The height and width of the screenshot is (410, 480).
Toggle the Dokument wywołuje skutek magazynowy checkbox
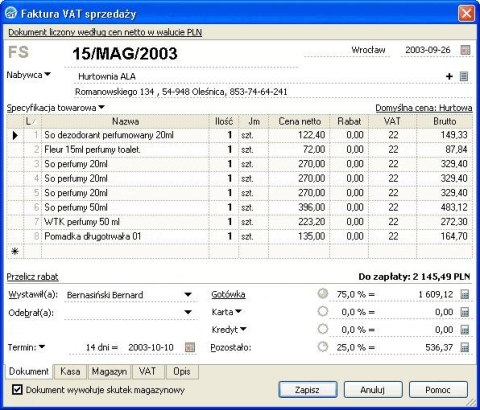17,390
